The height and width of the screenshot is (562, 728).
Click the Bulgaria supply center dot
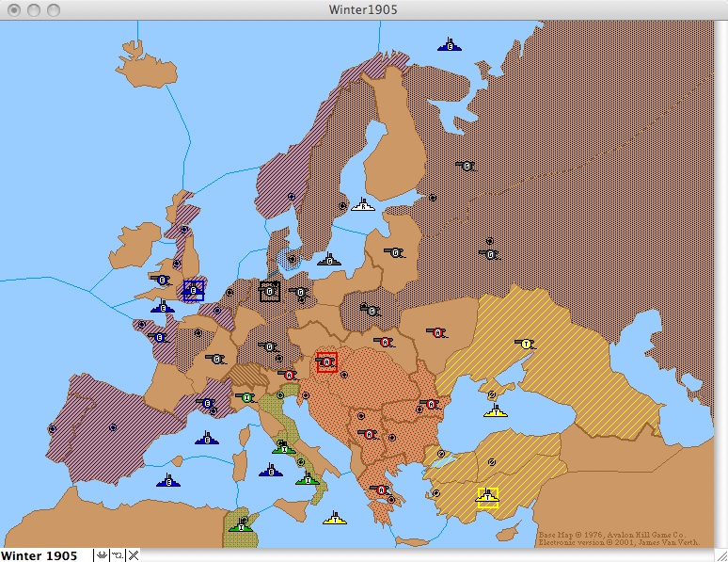[392, 438]
